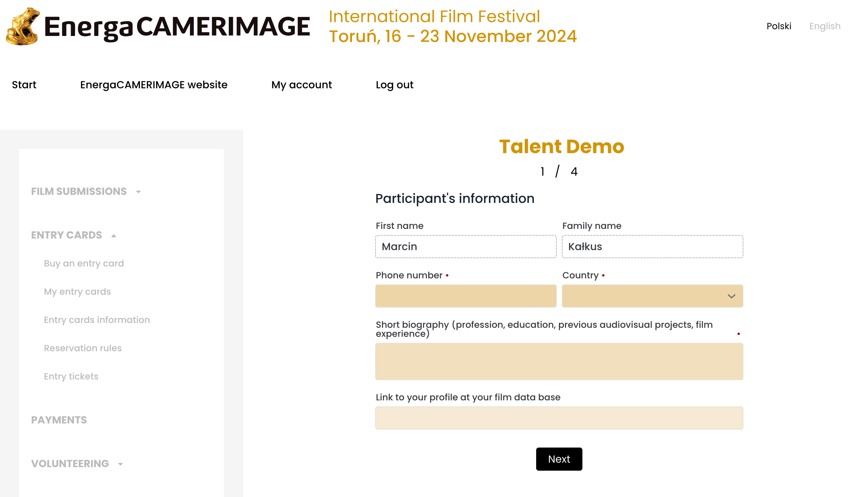Switch language to English
This screenshot has width=868, height=497.
click(825, 26)
